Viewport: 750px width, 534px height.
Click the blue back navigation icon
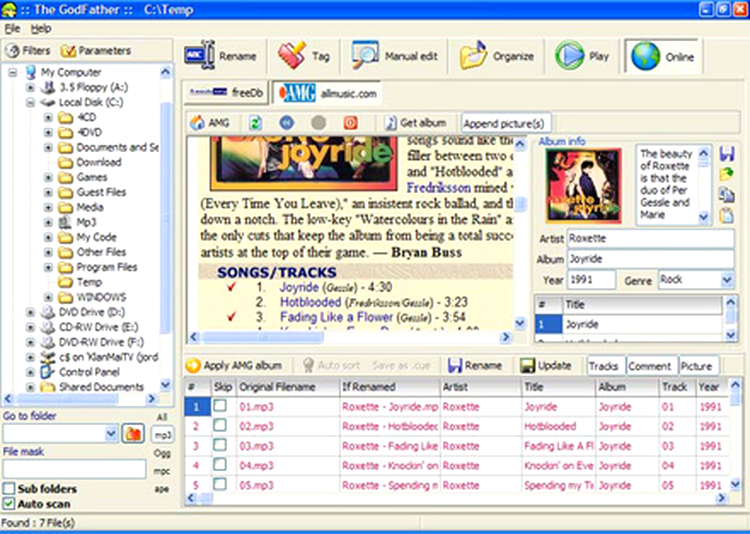[x=287, y=123]
